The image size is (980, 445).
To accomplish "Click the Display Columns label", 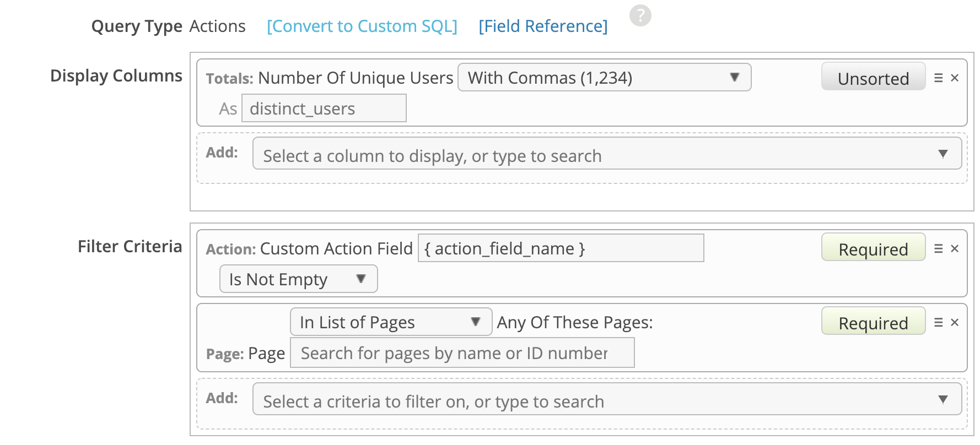I will (116, 76).
